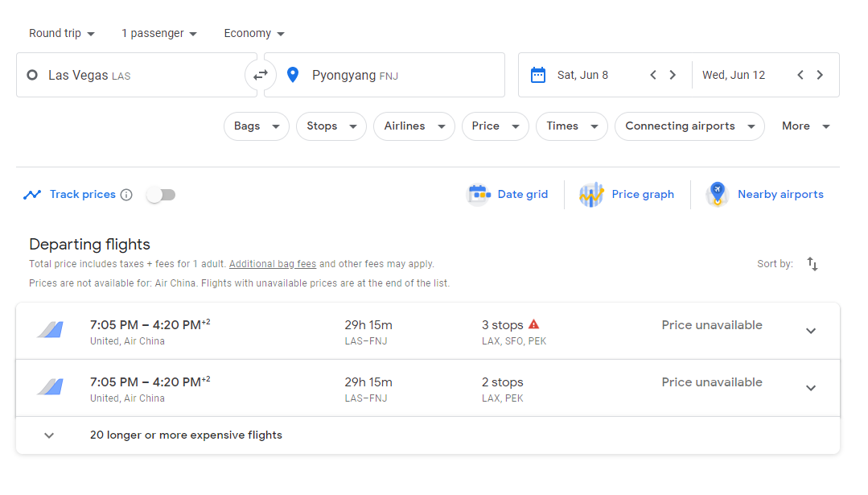868x495 pixels.
Task: Click the destination map pin icon
Action: [293, 75]
